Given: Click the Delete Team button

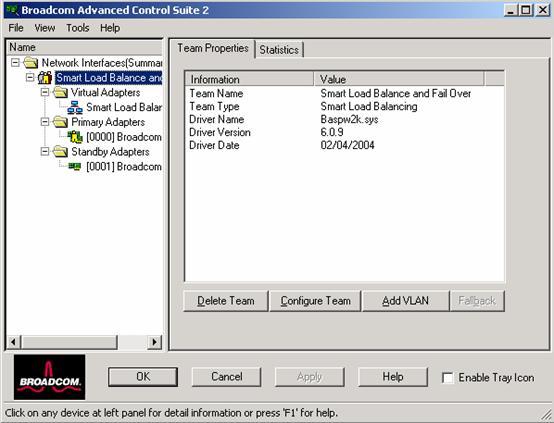Looking at the screenshot, I should (x=226, y=301).
